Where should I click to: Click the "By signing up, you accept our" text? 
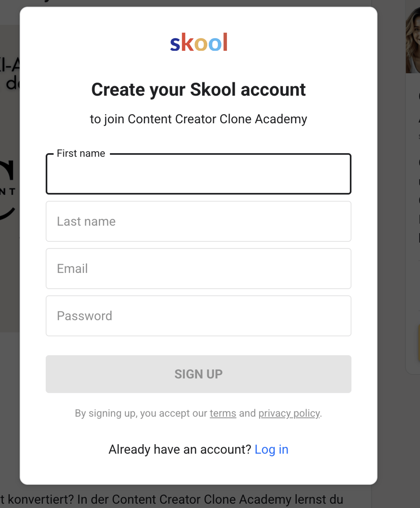pos(141,413)
